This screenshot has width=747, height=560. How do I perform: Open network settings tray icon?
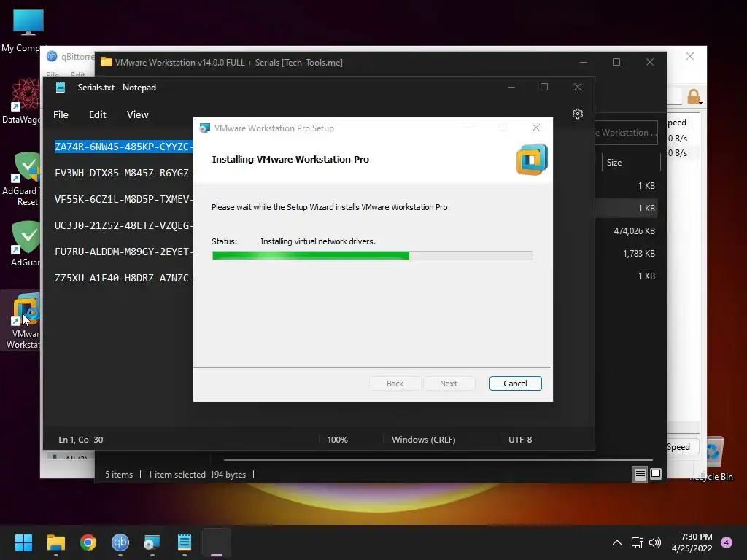pos(637,542)
